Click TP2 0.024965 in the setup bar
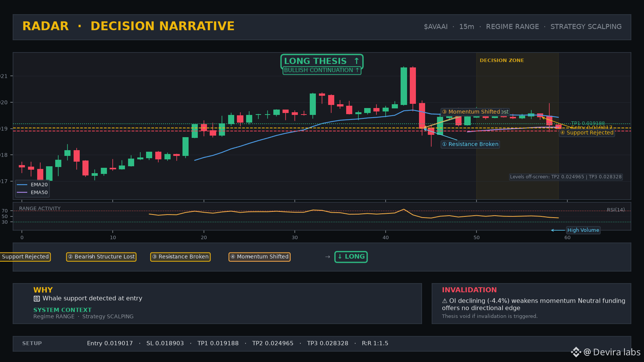644x362 pixels. click(x=273, y=344)
